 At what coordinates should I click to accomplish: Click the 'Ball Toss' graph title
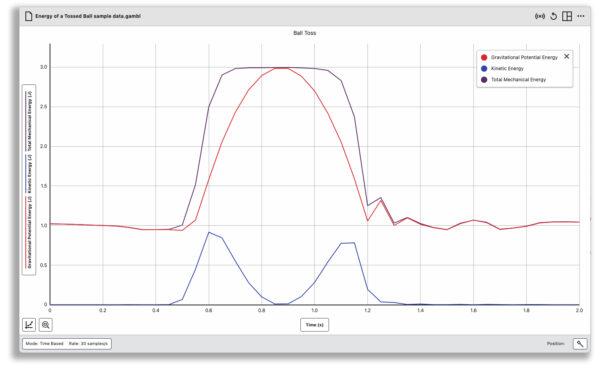coord(305,33)
